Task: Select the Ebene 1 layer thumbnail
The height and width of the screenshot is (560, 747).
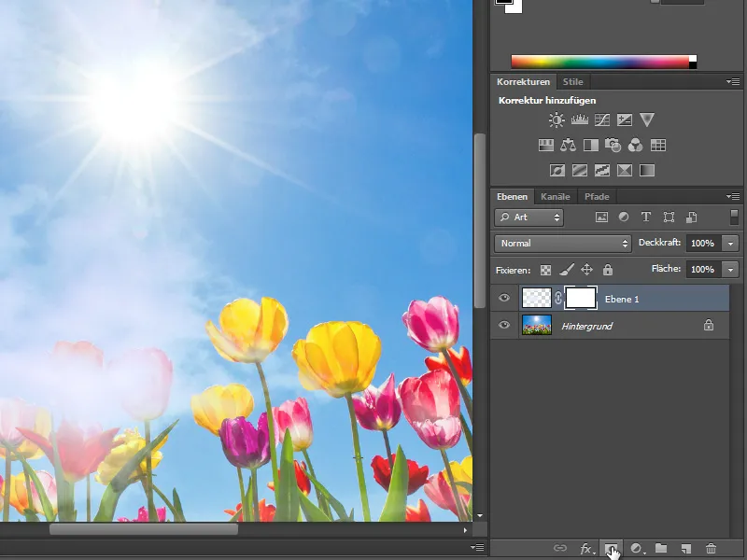Action: 536,298
